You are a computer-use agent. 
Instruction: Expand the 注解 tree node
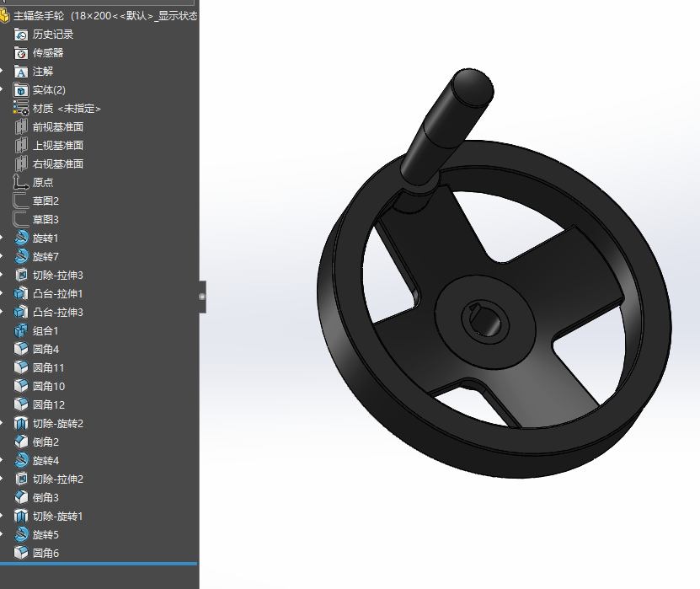[x=2, y=72]
